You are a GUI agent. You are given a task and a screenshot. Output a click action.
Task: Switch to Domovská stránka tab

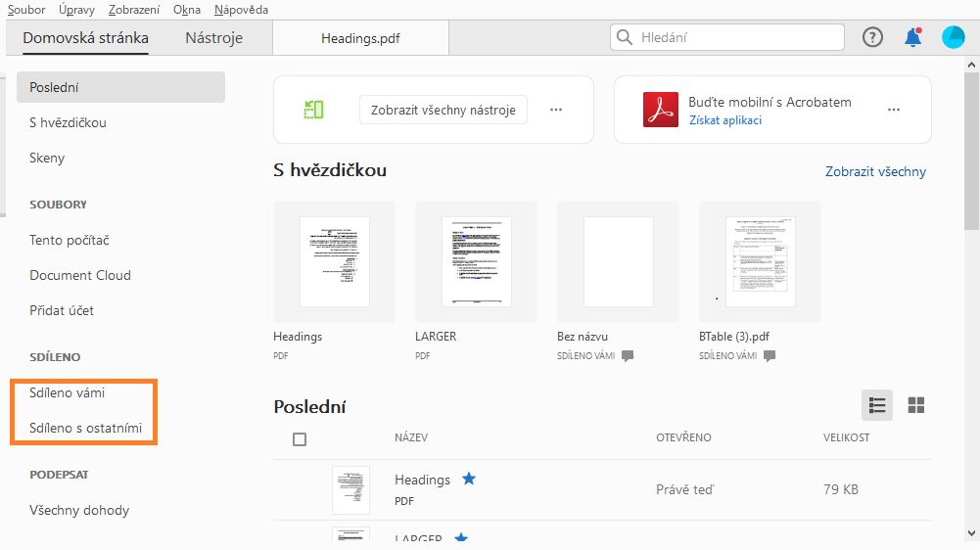85,37
